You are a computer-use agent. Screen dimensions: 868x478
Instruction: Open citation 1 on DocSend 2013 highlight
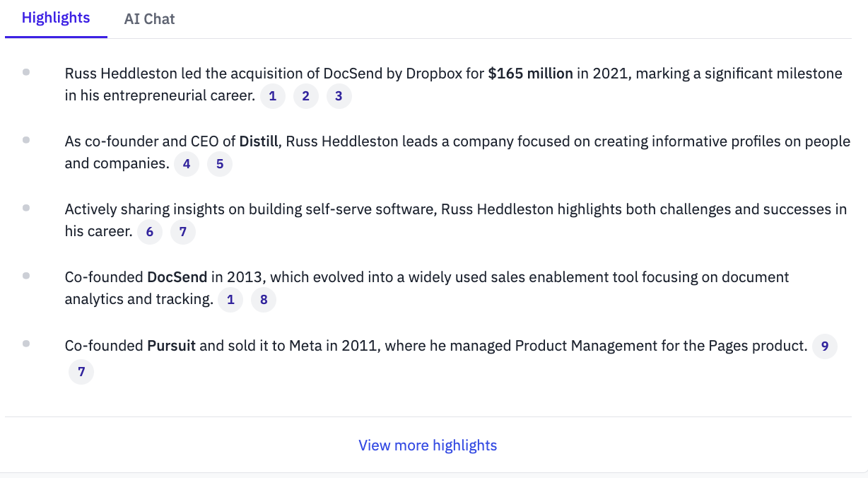click(230, 300)
